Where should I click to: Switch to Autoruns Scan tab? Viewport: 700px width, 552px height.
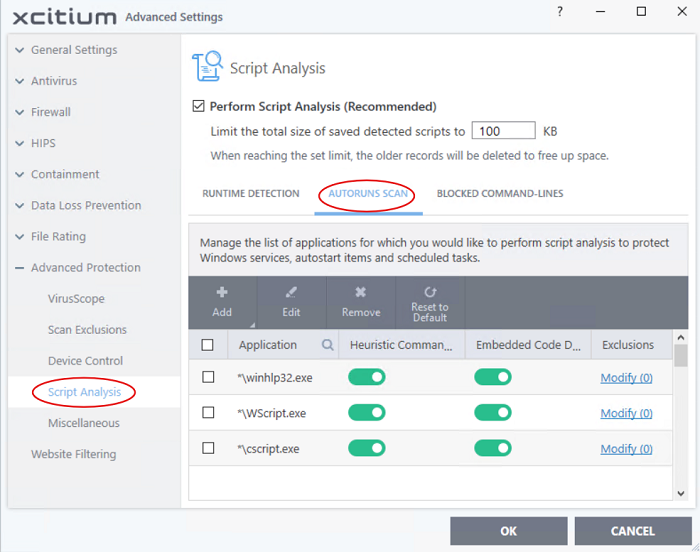pos(368,194)
